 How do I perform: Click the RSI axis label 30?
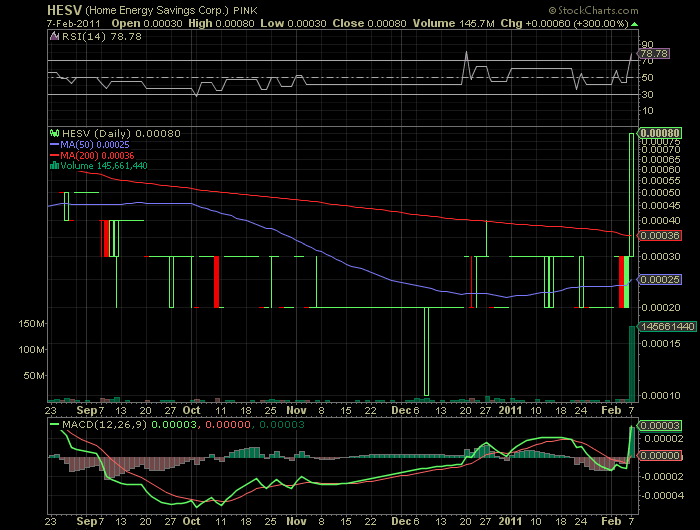pyautogui.click(x=647, y=94)
